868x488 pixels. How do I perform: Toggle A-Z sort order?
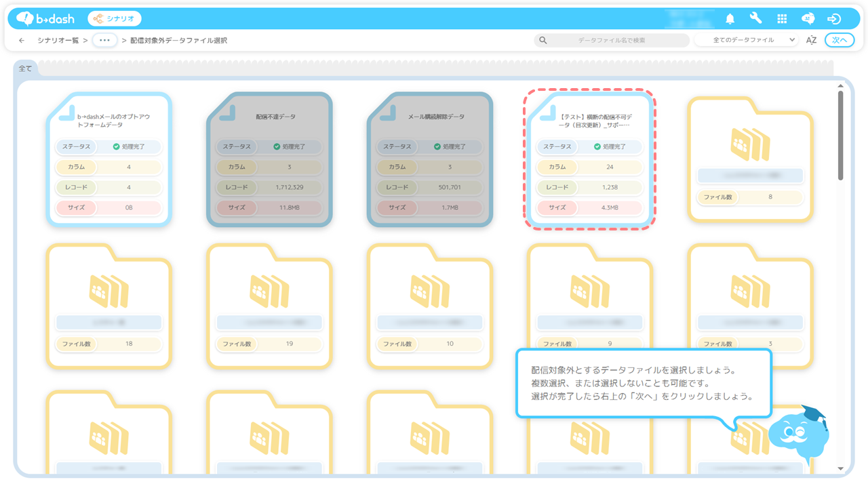click(x=811, y=40)
